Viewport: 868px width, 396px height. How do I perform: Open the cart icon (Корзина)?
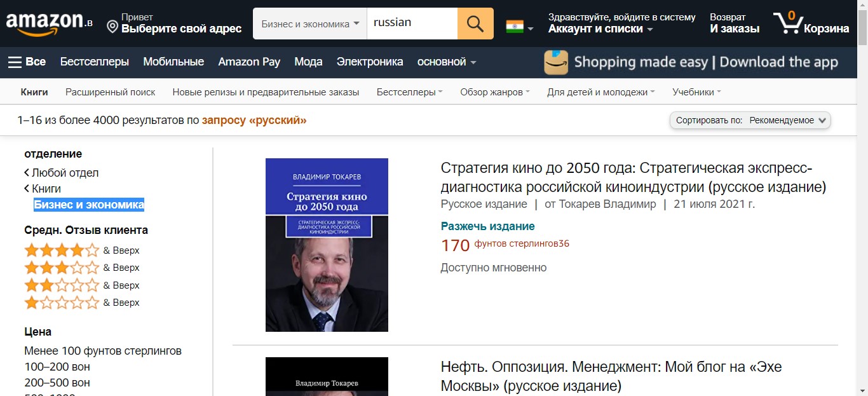click(811, 24)
